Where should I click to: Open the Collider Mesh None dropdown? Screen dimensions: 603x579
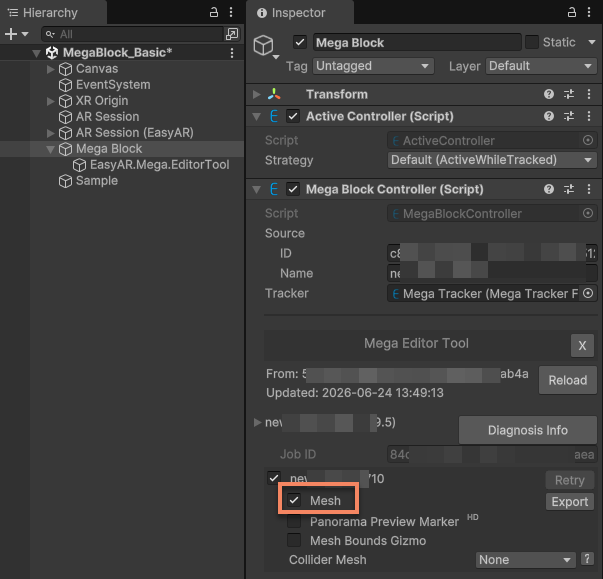click(525, 560)
